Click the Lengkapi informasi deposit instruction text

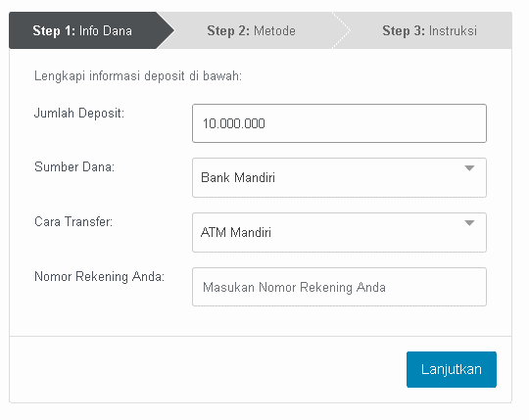point(138,76)
